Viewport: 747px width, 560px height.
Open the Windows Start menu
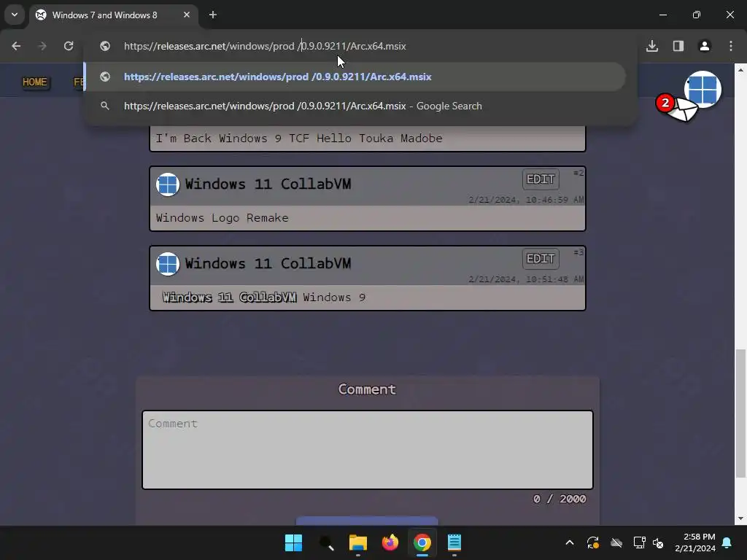click(x=293, y=542)
